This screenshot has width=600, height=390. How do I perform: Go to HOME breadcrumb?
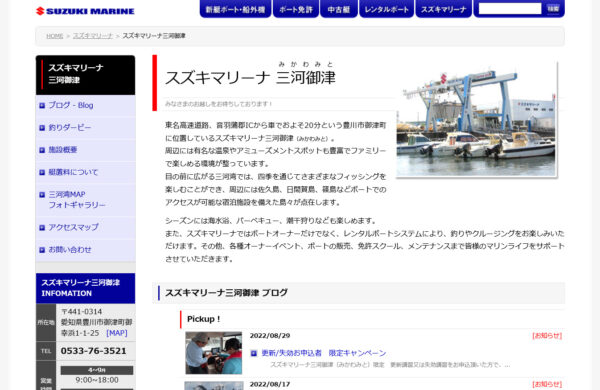click(x=55, y=36)
